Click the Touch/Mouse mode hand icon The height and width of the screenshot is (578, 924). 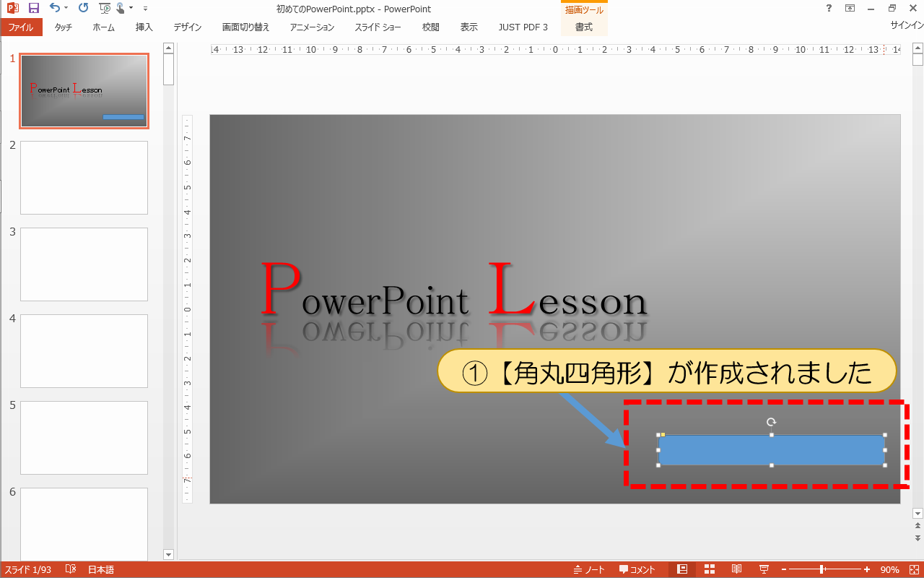[120, 9]
